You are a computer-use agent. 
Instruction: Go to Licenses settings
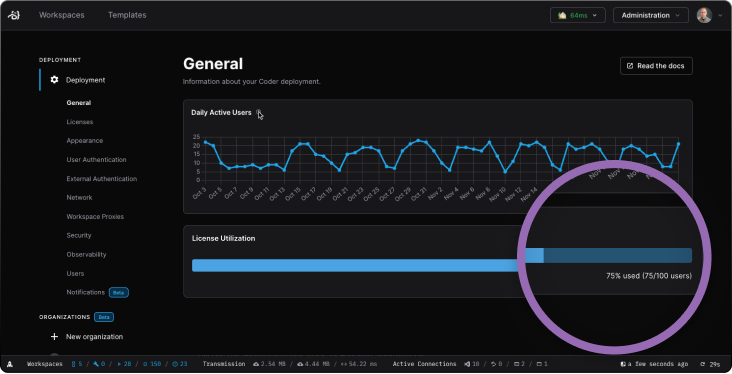79,122
